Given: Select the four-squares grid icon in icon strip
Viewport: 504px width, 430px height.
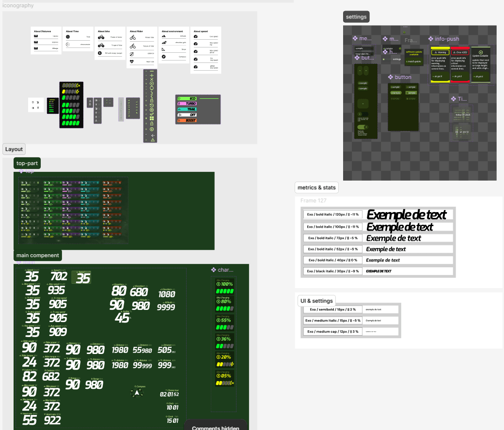Looking at the screenshot, I should (152, 118).
